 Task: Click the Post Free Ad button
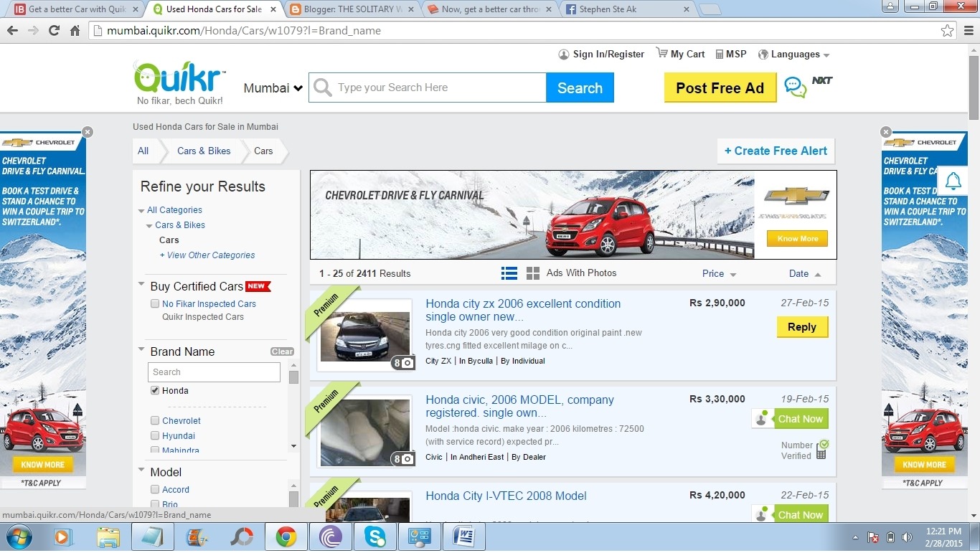click(x=720, y=88)
